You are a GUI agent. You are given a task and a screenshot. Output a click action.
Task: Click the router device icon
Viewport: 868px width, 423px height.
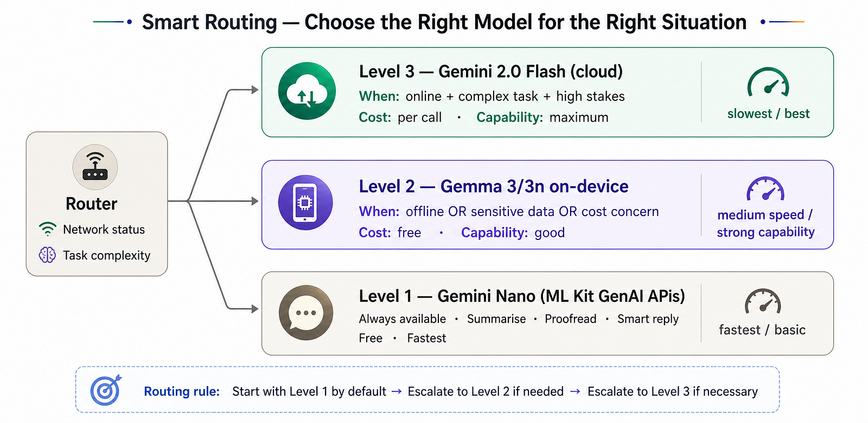click(95, 167)
